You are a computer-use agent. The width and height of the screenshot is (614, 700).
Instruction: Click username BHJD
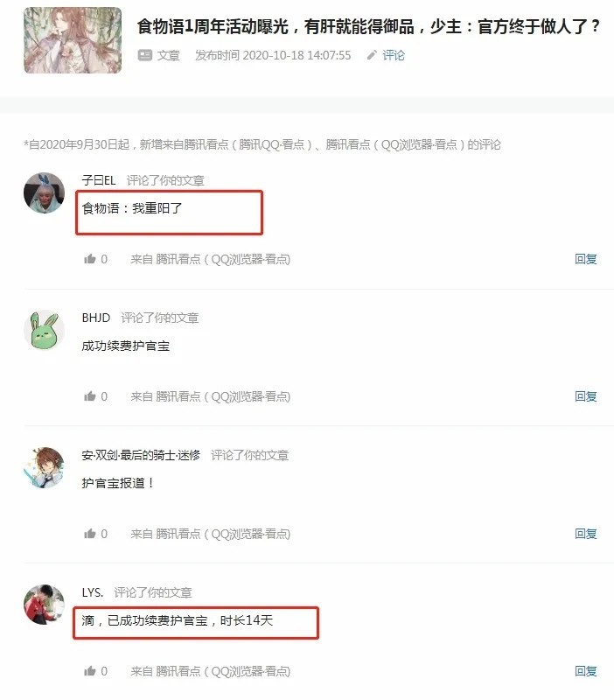point(96,318)
